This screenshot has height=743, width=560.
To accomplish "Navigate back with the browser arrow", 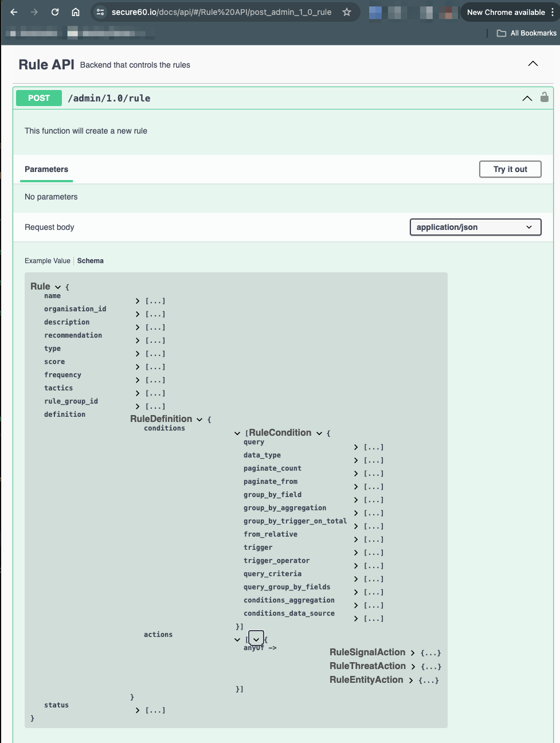I will [x=14, y=11].
